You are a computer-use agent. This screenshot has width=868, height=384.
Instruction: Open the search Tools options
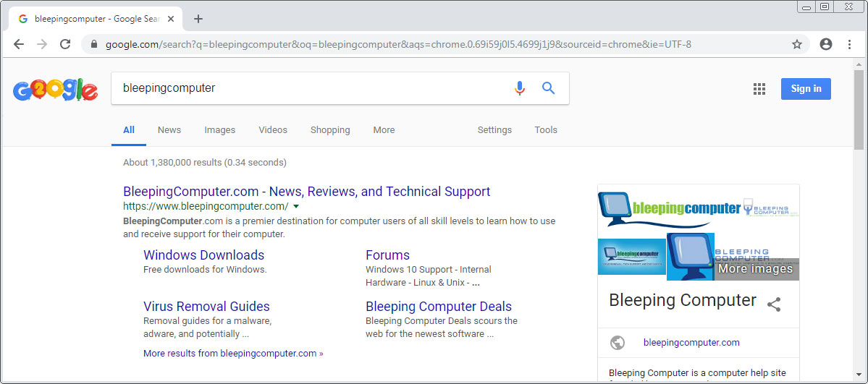pos(546,130)
